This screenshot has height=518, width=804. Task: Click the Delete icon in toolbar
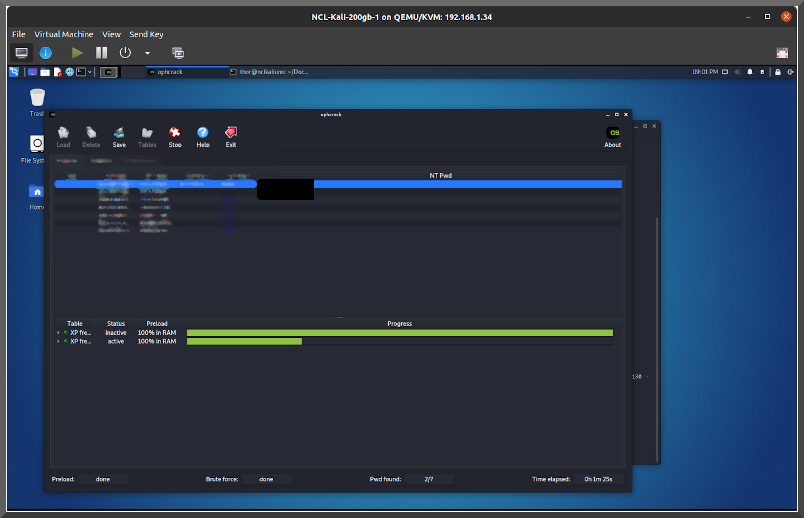pos(91,136)
